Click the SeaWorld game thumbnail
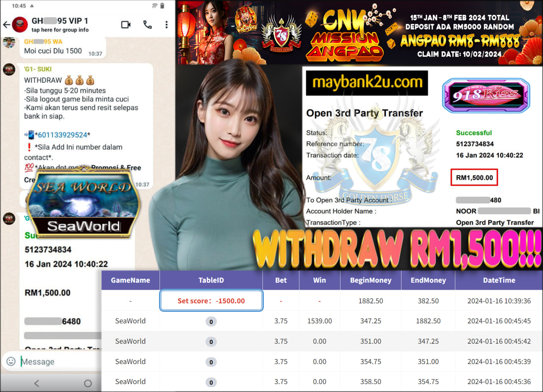This screenshot has width=543, height=392. coord(84,204)
